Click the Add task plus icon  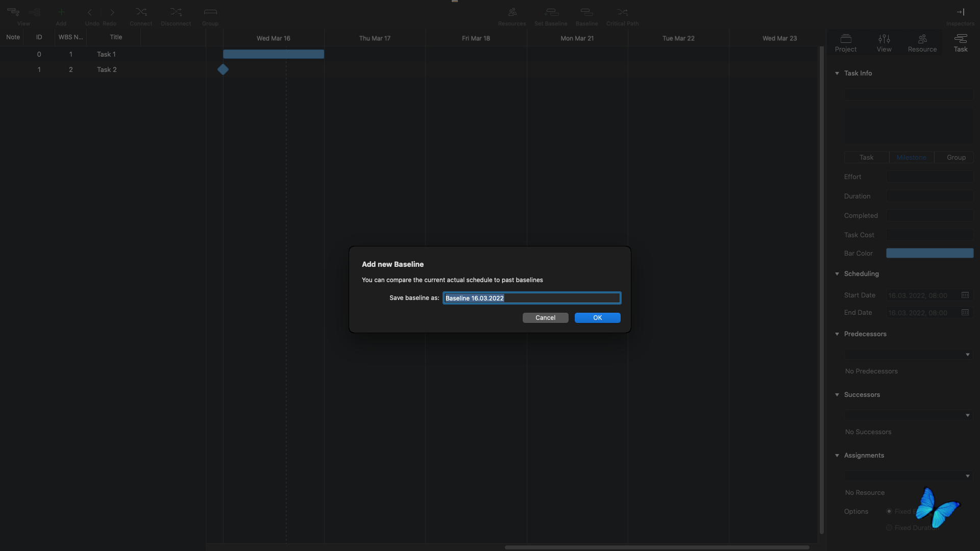[x=61, y=12]
